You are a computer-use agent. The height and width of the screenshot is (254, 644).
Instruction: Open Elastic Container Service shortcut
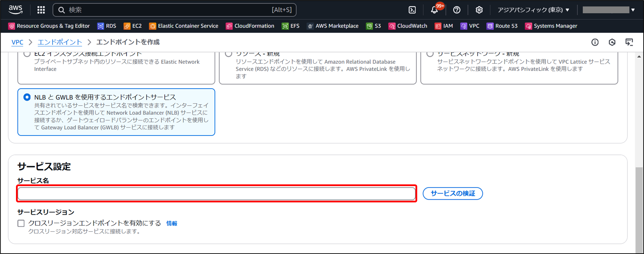coord(184,26)
